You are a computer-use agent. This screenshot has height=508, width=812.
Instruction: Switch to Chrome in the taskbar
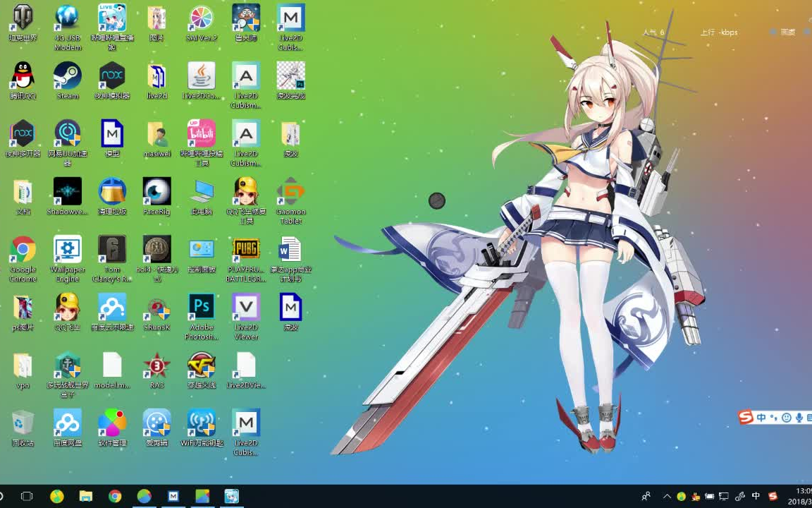tap(115, 497)
